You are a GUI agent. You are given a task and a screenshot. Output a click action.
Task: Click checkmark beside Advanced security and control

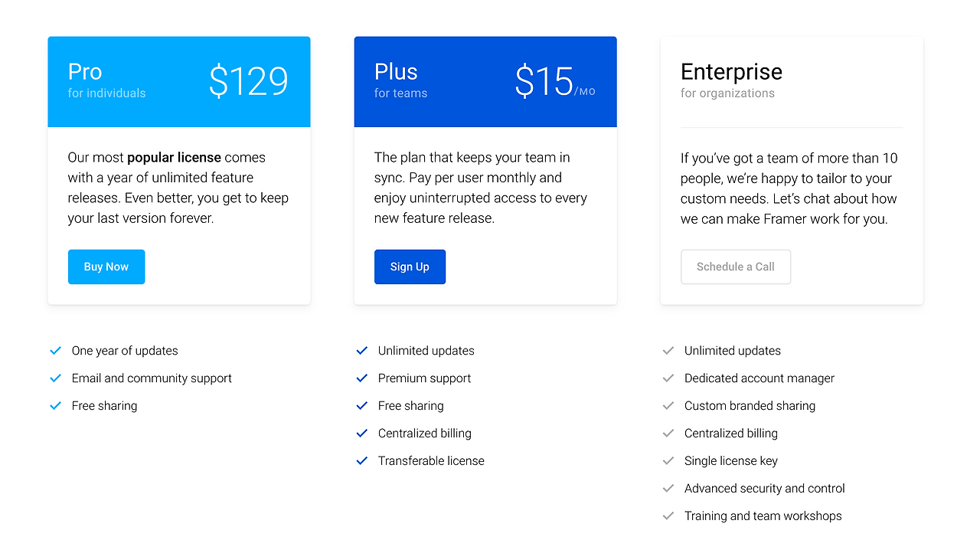pos(668,489)
